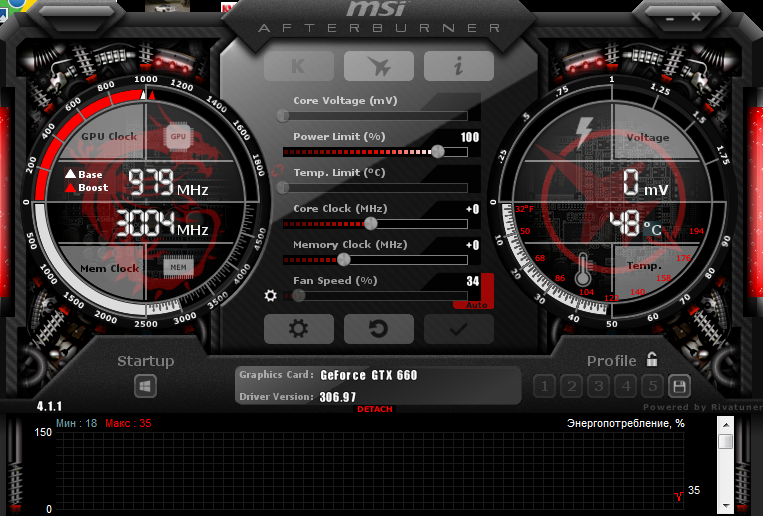
Task: Click the 979 MHz GPU clock reading
Action: [168, 183]
